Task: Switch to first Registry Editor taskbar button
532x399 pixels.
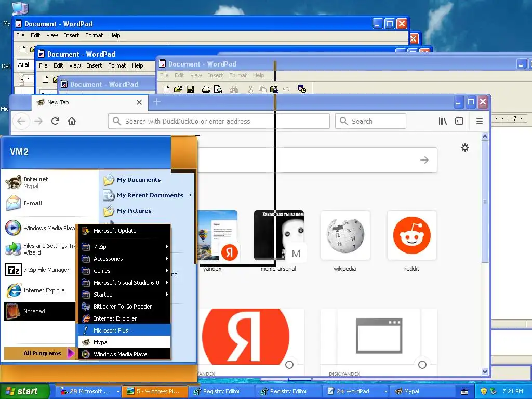Action: (x=221, y=391)
